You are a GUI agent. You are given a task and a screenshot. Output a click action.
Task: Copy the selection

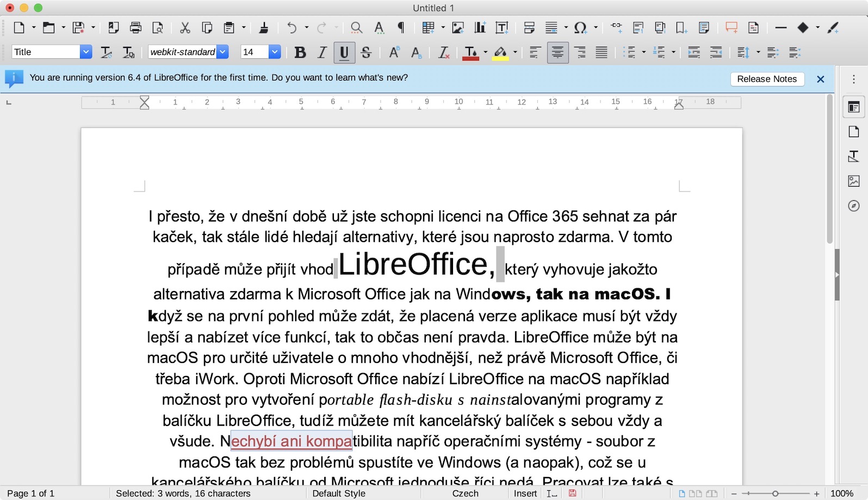(207, 28)
